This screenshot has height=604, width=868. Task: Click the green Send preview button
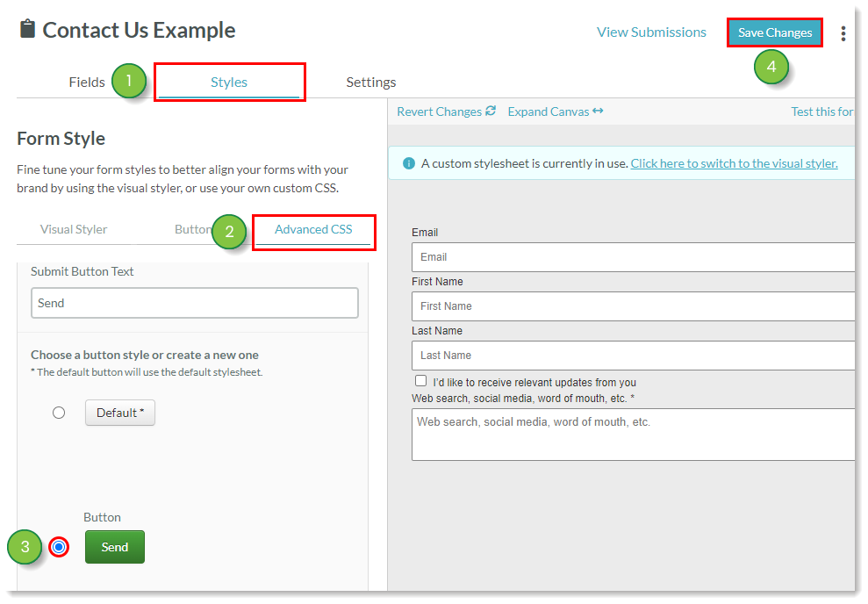(115, 547)
